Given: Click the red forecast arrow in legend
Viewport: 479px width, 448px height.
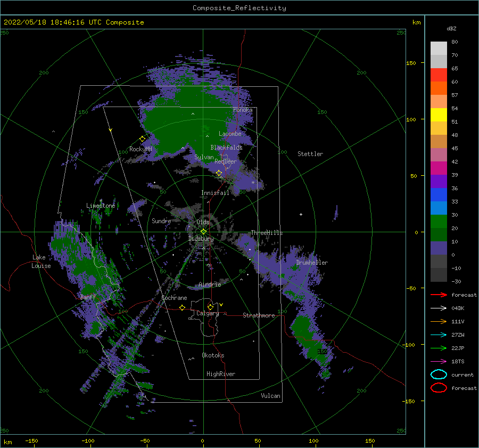Looking at the screenshot, I should coord(439,295).
